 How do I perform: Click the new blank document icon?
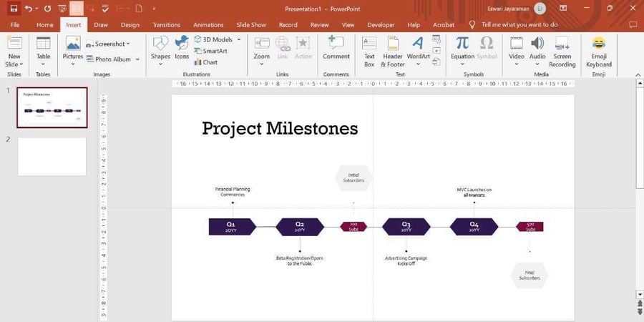coord(139,8)
